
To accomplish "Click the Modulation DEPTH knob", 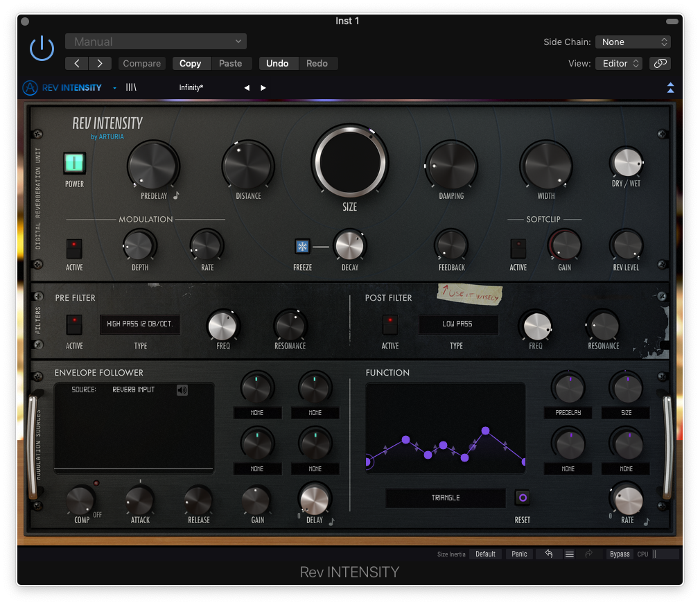I will click(x=139, y=245).
